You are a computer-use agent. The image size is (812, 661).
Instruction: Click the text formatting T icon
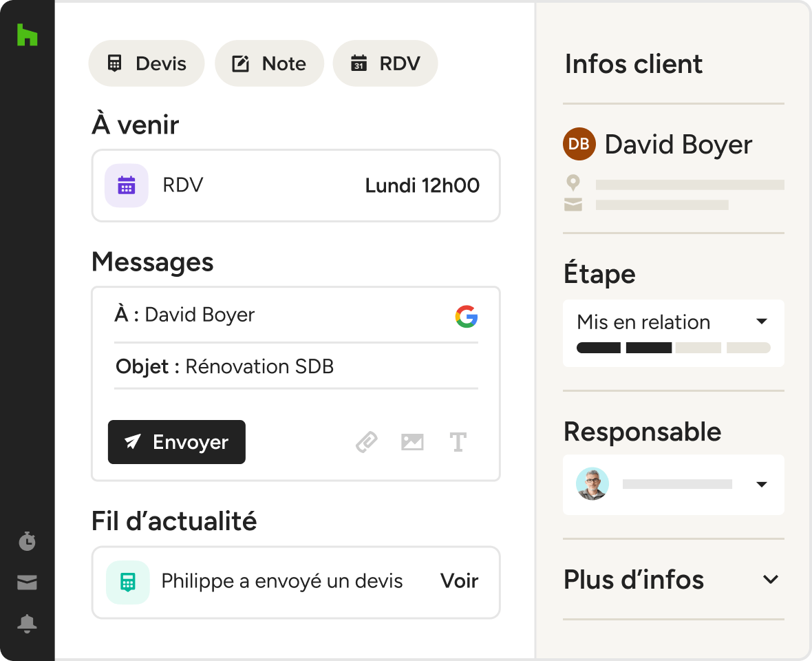point(458,442)
